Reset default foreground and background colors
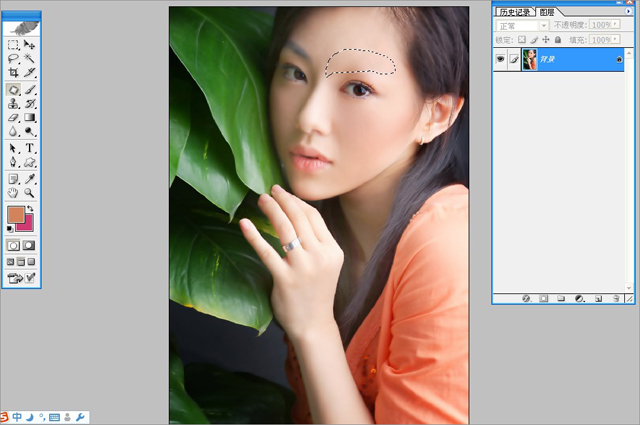Image resolution: width=640 pixels, height=425 pixels. [x=10, y=229]
